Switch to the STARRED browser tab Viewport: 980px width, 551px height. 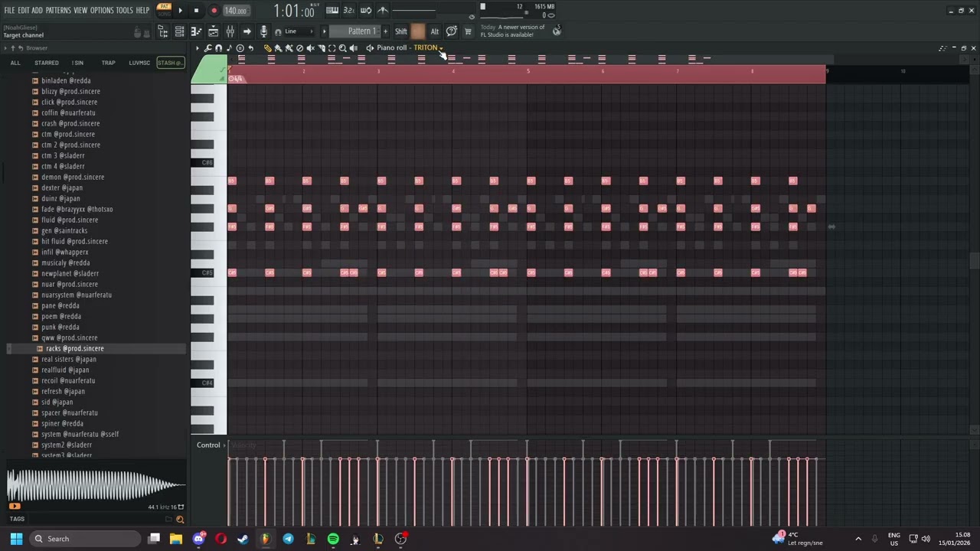point(46,63)
